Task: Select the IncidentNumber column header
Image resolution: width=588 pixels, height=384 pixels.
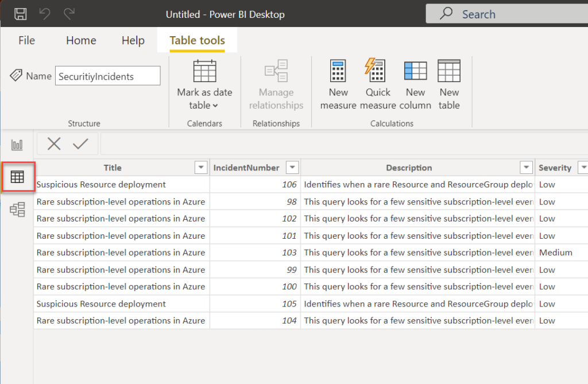Action: (x=246, y=168)
